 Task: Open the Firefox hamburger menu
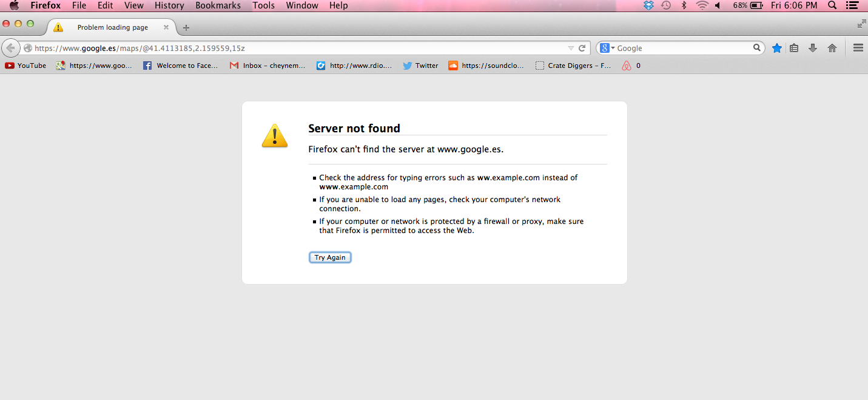click(x=858, y=48)
